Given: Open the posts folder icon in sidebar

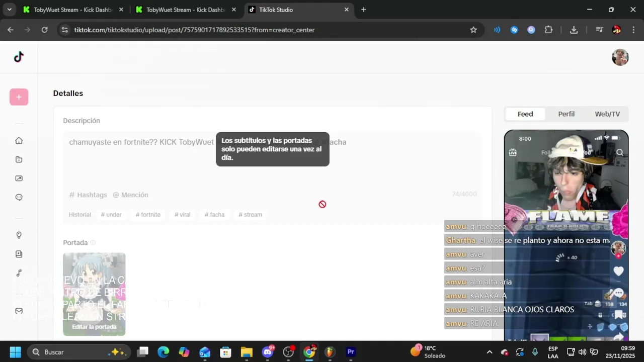Looking at the screenshot, I should 19,159.
